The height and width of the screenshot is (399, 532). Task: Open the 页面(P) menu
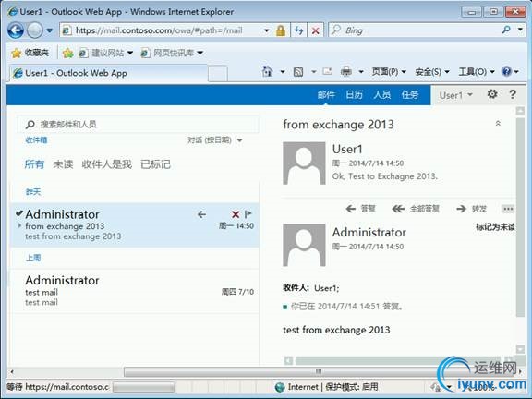[x=389, y=72]
